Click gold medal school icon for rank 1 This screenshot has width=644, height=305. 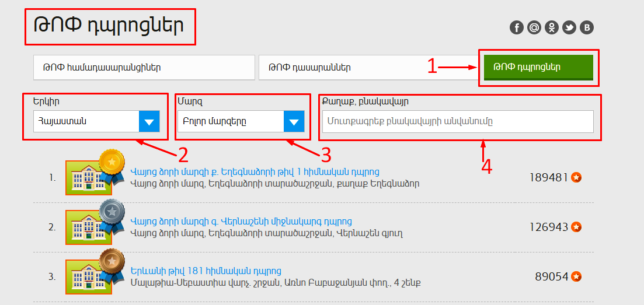tap(95, 173)
